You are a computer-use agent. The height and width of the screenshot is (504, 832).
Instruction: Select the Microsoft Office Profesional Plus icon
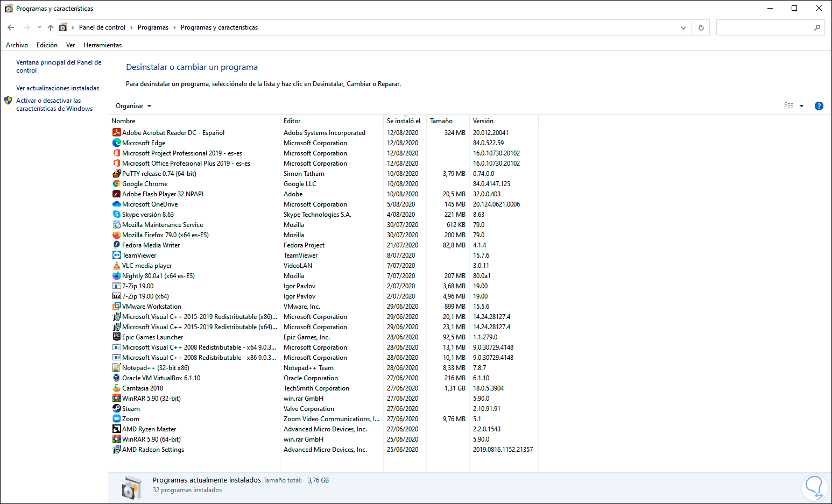pos(116,163)
